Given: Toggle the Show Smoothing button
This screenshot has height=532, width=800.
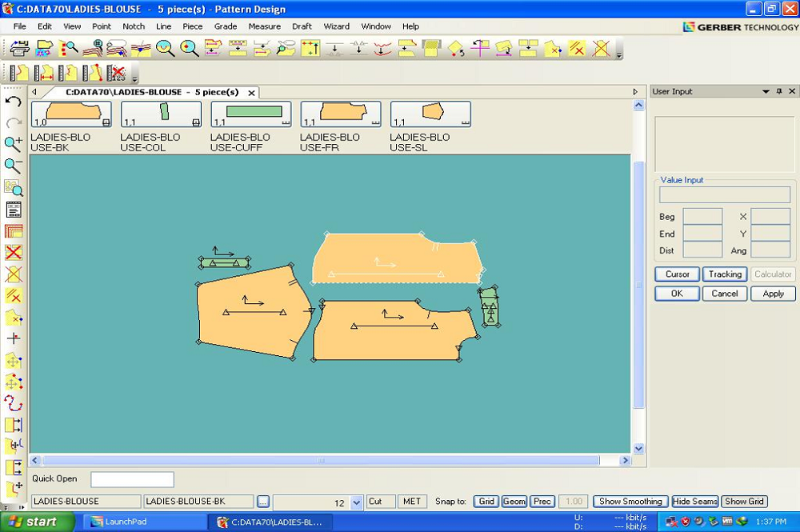Looking at the screenshot, I should coord(630,502).
